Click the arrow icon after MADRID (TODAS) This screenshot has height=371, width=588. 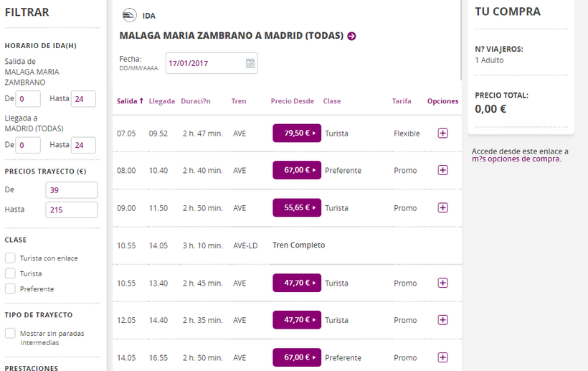(351, 36)
